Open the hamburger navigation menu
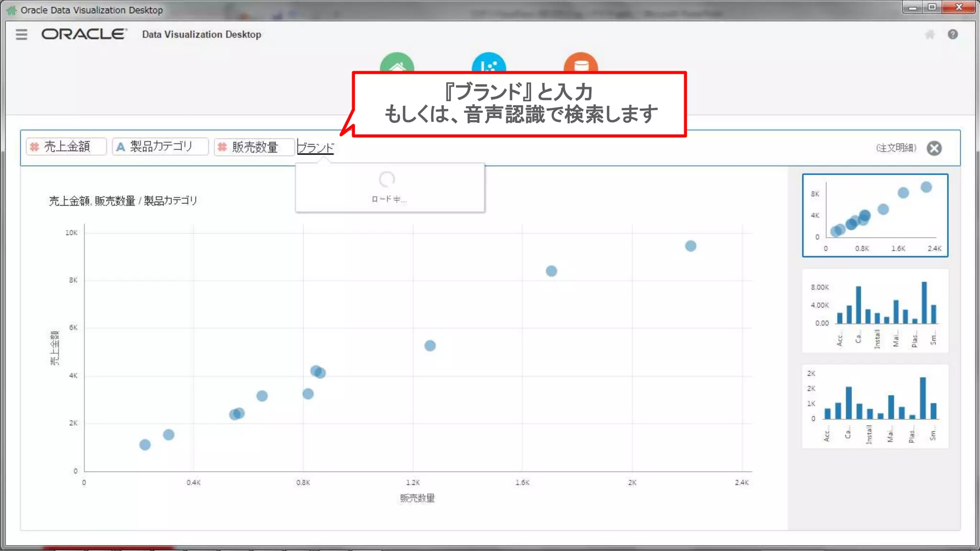The width and height of the screenshot is (980, 551). (x=22, y=34)
